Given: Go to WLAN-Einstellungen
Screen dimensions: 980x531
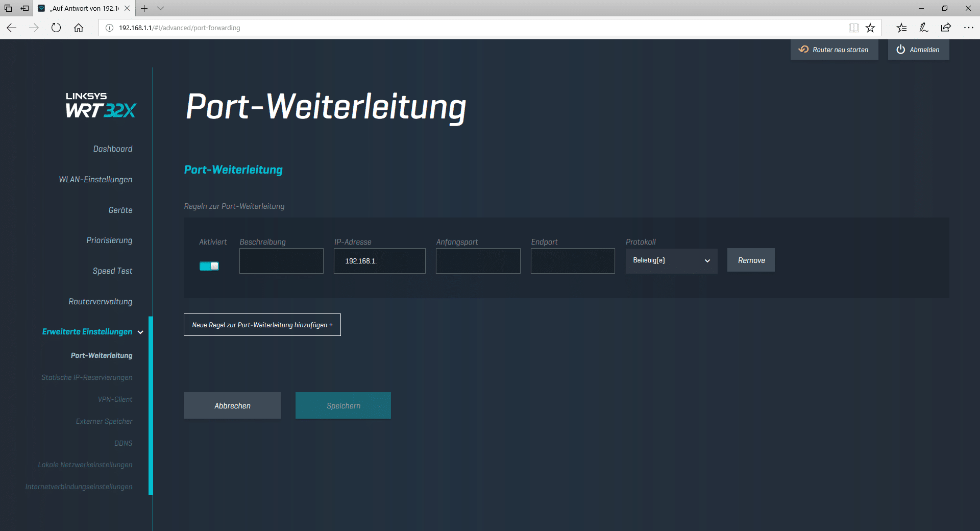Looking at the screenshot, I should (x=95, y=180).
